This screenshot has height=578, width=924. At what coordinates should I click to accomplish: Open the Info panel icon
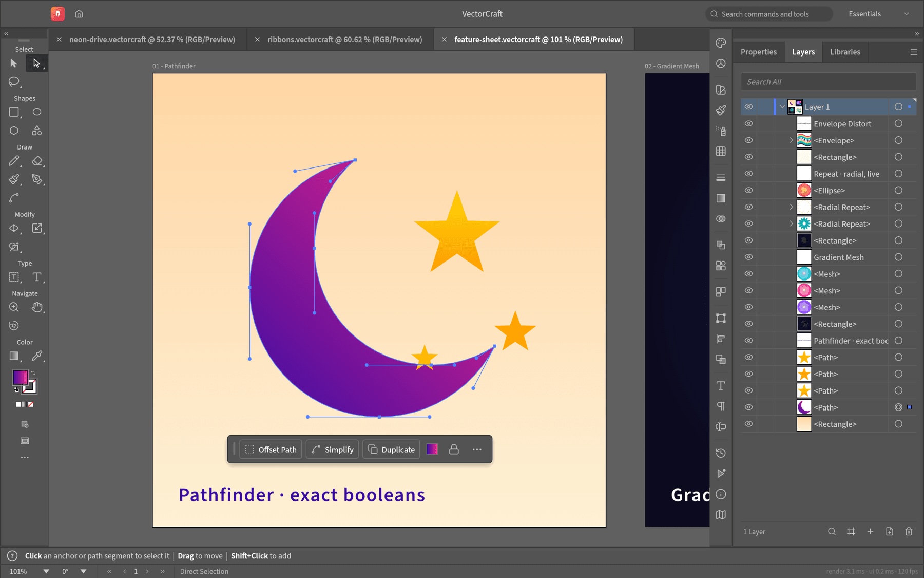pyautogui.click(x=721, y=494)
